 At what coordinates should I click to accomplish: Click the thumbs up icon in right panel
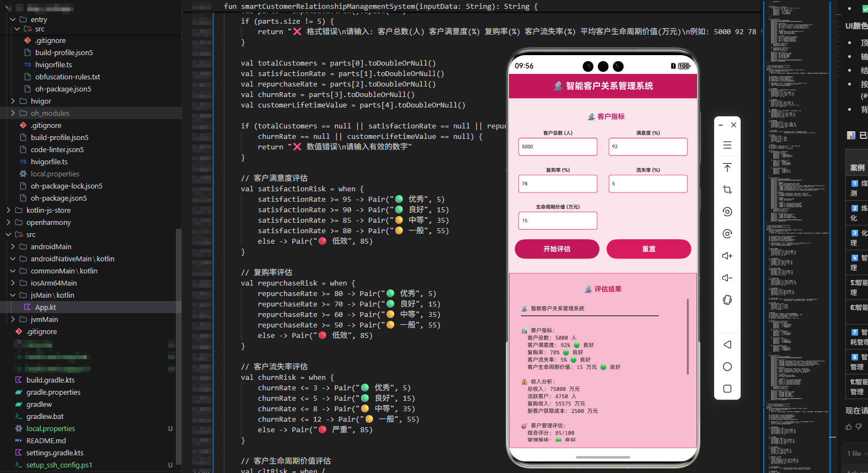[x=849, y=427]
